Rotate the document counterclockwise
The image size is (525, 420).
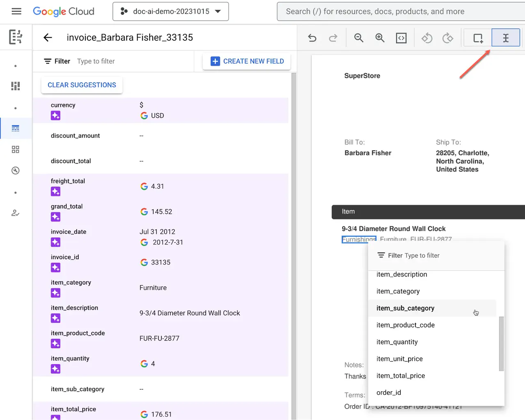[427, 38]
